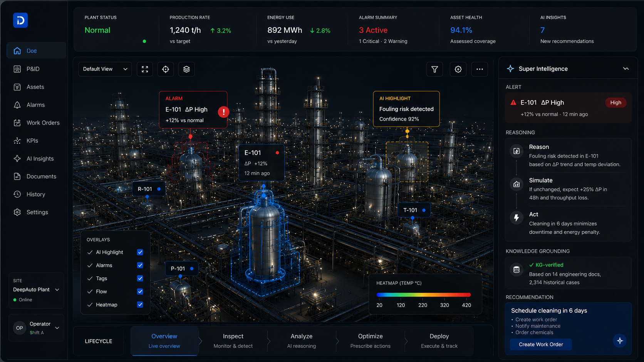Open the E-101 ΔP +12% tag card
The image size is (644, 362).
pos(262,163)
